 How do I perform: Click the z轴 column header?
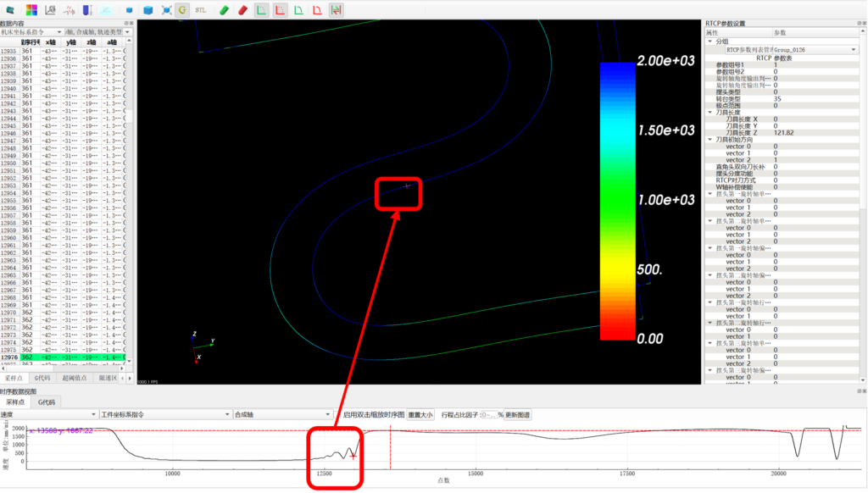tap(92, 42)
